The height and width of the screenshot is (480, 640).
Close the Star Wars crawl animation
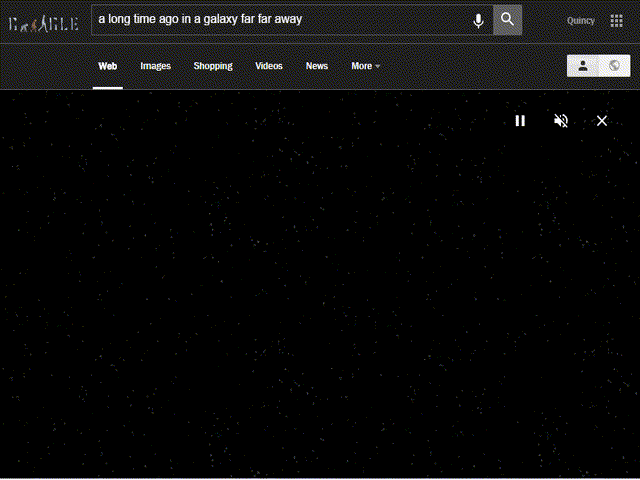(602, 121)
